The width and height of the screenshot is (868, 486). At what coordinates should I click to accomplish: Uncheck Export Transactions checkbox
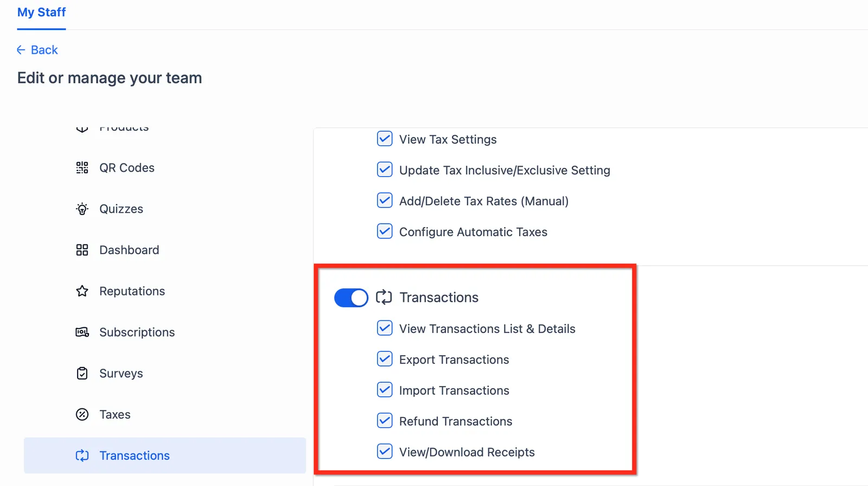385,359
